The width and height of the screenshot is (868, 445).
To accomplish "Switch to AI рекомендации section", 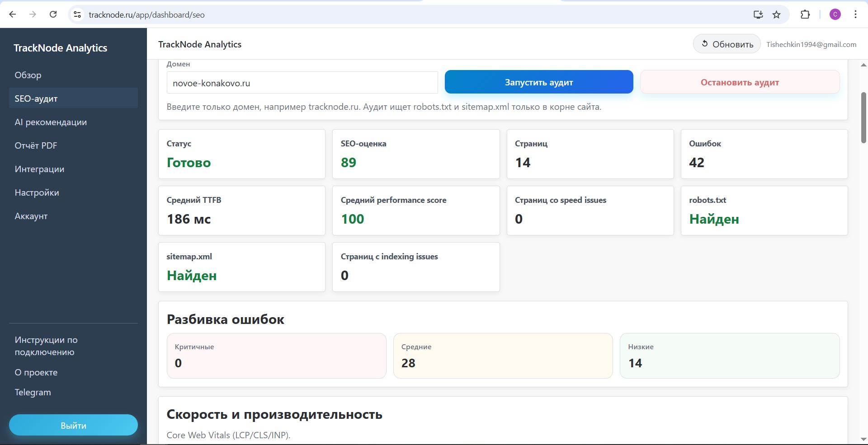I will click(x=51, y=122).
